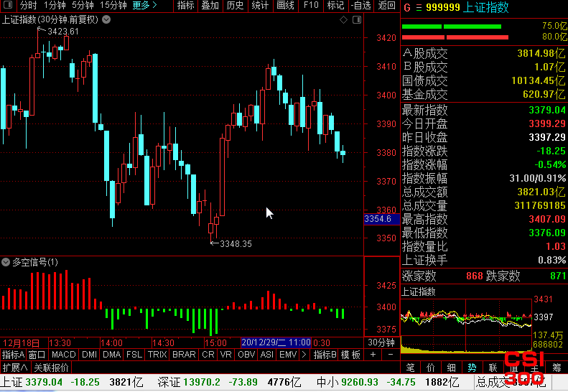Toggle the side panel icon on chart header

(x=357, y=20)
